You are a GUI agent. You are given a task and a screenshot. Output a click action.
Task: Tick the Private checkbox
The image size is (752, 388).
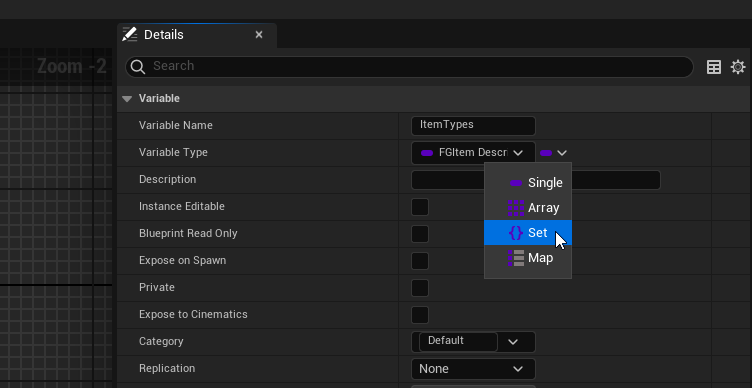(x=420, y=288)
